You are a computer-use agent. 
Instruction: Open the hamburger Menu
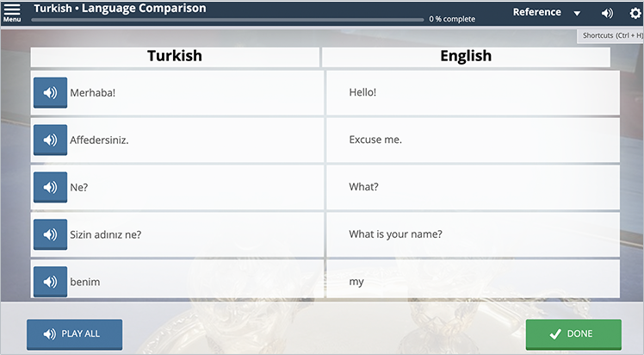(12, 11)
